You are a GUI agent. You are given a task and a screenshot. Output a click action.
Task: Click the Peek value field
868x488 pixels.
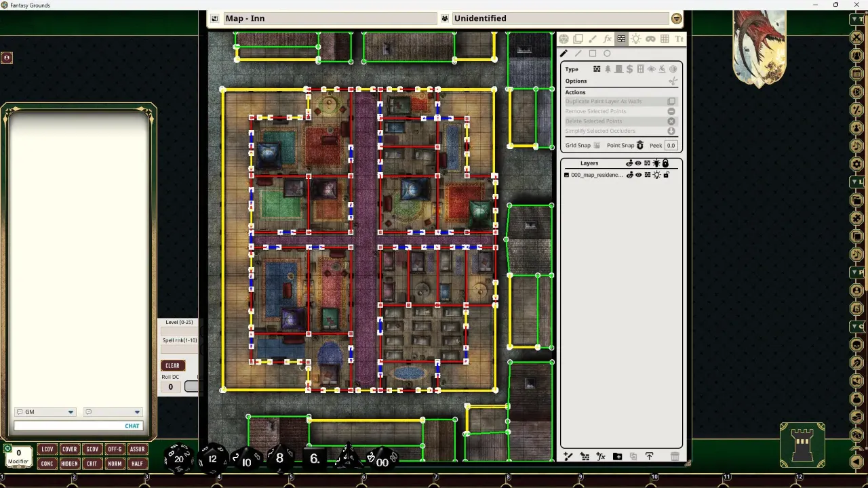671,145
